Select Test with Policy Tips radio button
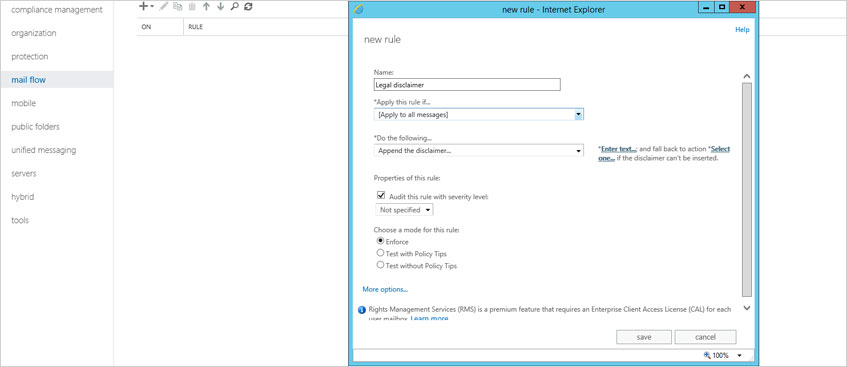 [x=380, y=253]
